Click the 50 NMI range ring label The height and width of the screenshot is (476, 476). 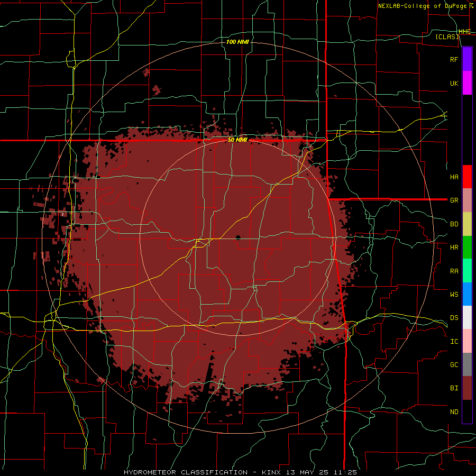click(237, 140)
